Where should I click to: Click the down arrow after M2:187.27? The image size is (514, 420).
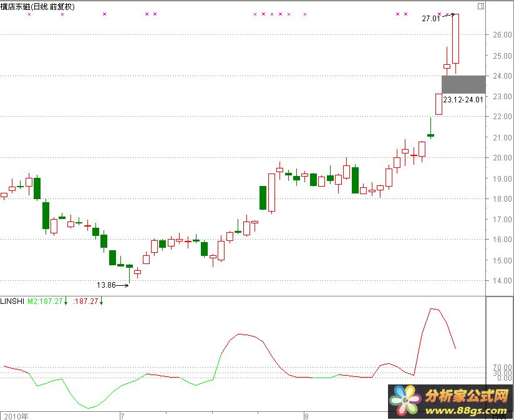pos(66,301)
